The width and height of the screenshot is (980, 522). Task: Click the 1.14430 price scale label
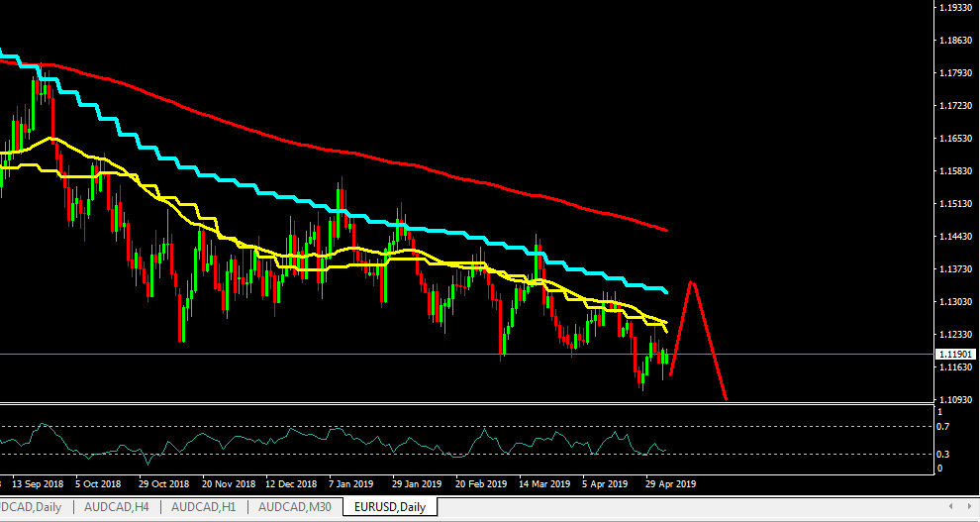[955, 237]
